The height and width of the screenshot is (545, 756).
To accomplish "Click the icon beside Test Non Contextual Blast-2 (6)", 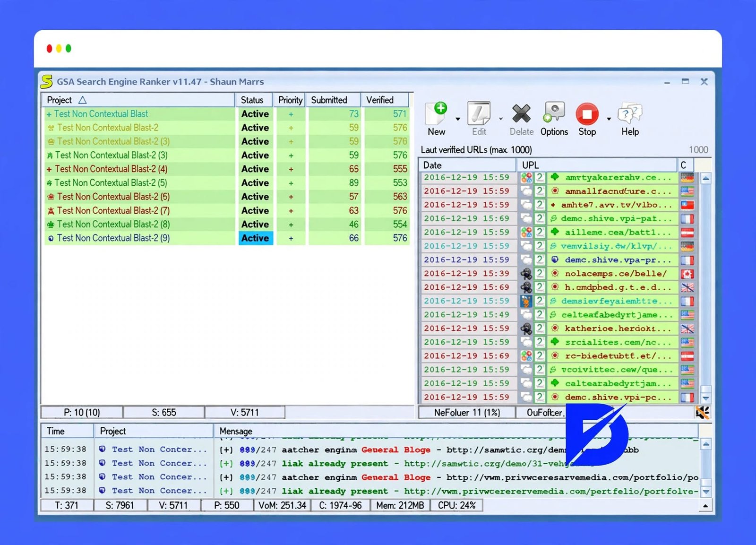I will click(51, 196).
